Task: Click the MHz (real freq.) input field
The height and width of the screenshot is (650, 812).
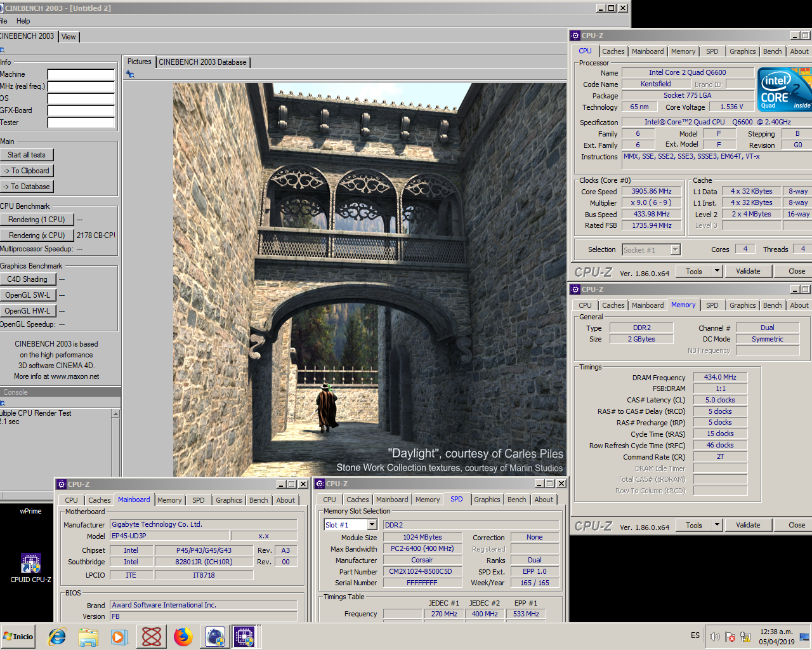Action: point(81,86)
